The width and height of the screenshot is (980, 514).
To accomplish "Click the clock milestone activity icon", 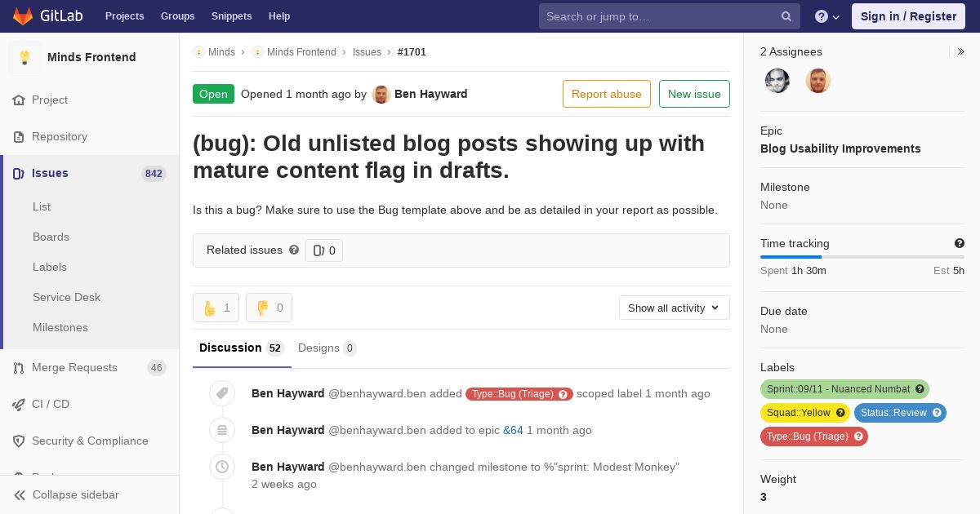I will click(222, 467).
